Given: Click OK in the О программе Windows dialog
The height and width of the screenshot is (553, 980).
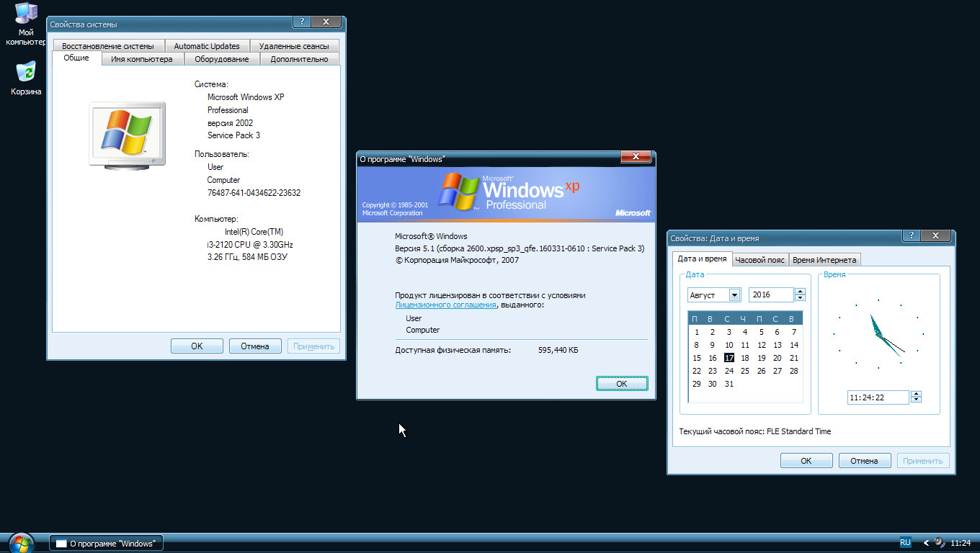Looking at the screenshot, I should (621, 383).
